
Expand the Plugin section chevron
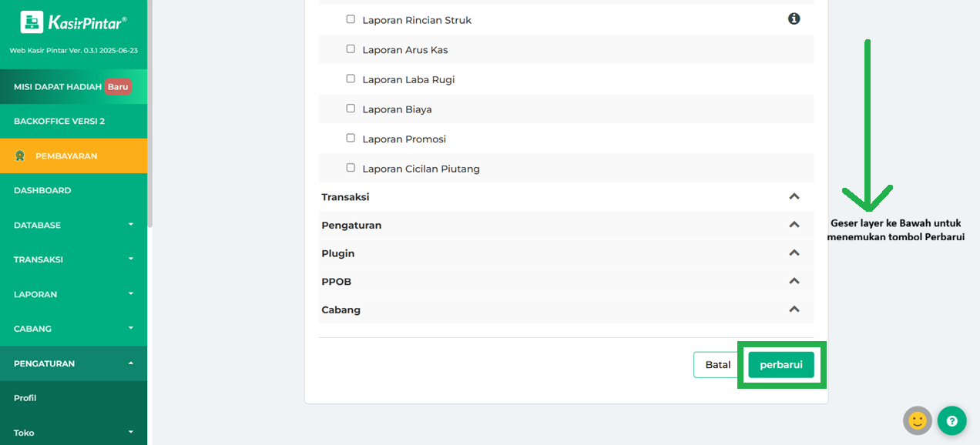794,253
